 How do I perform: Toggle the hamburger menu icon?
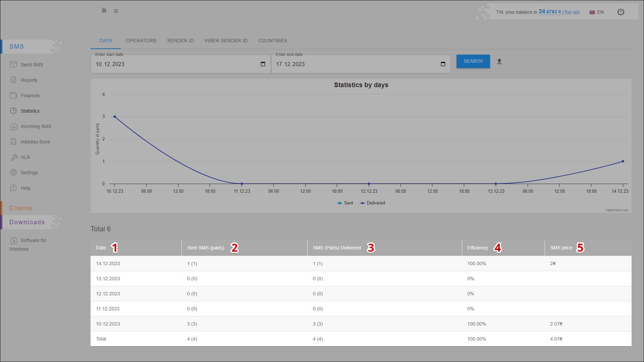click(x=116, y=11)
